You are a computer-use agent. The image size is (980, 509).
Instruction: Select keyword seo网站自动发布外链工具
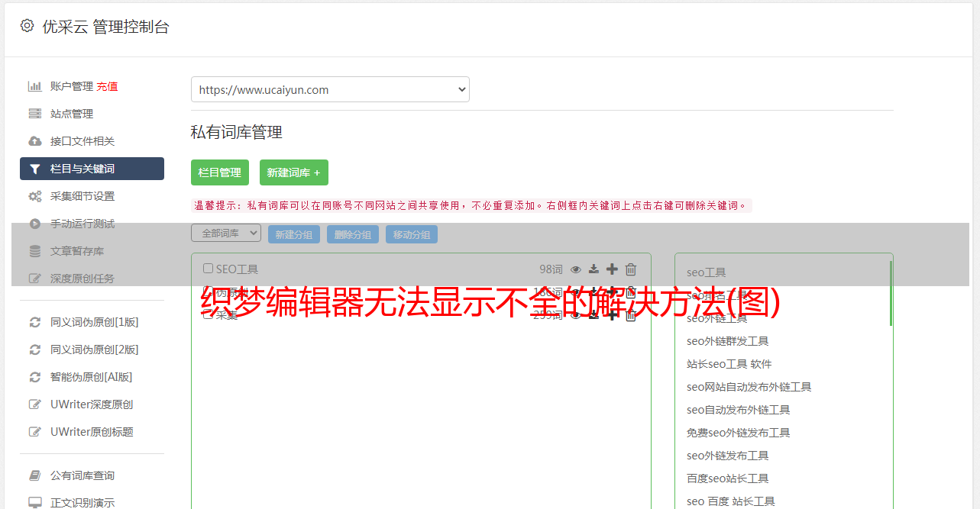click(749, 387)
